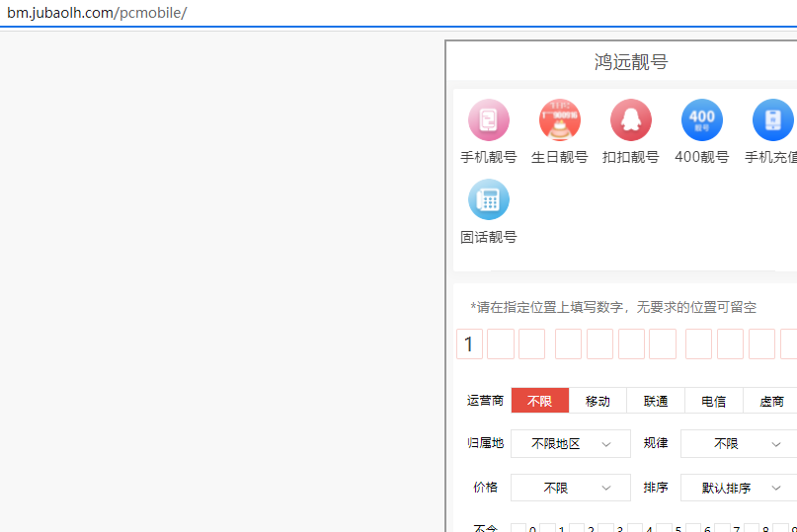Open the 手机靓号 category icon
Image resolution: width=797 pixels, height=532 pixels.
(x=488, y=120)
